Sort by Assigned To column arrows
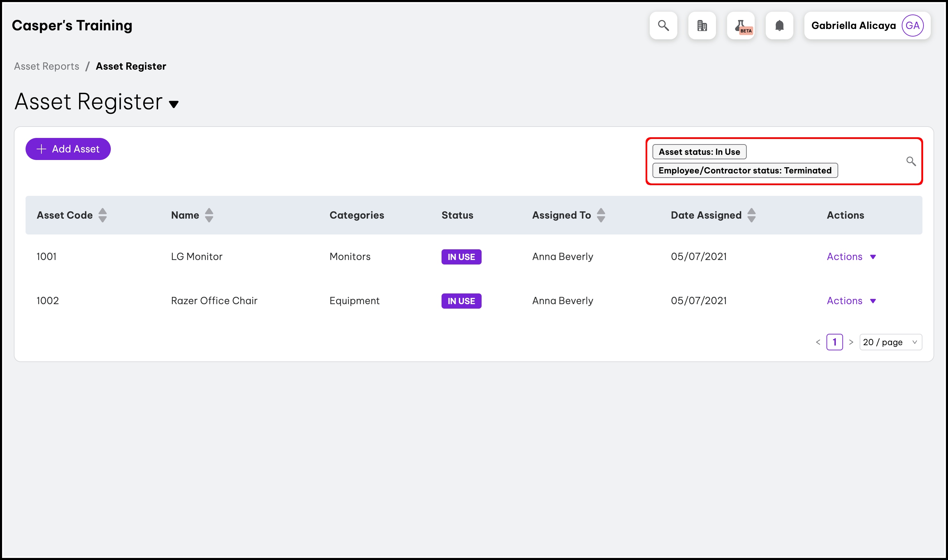The height and width of the screenshot is (560, 948). click(601, 215)
